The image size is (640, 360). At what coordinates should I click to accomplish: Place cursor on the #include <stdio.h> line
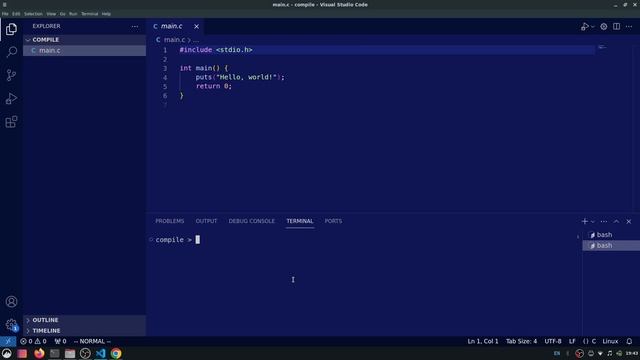216,50
